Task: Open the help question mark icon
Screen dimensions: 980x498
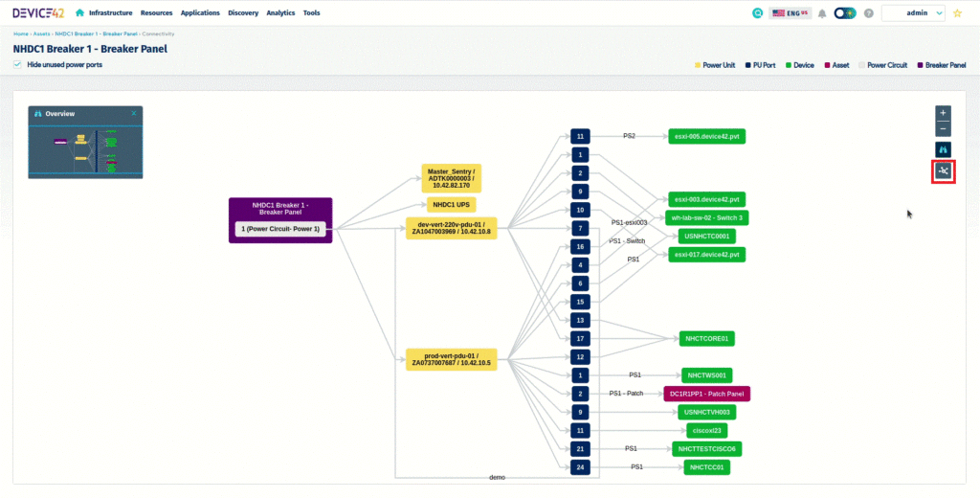Action: click(x=869, y=13)
